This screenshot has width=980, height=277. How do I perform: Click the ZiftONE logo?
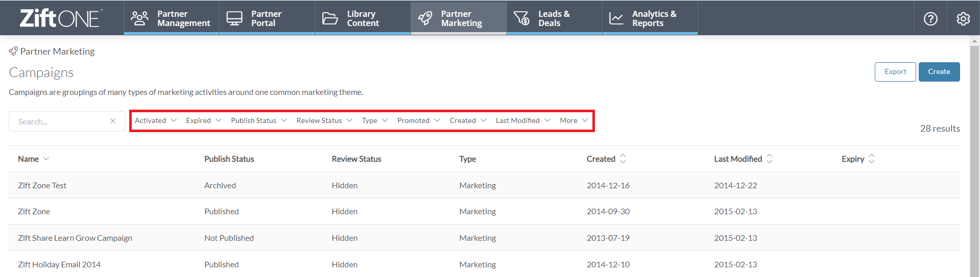click(x=61, y=18)
